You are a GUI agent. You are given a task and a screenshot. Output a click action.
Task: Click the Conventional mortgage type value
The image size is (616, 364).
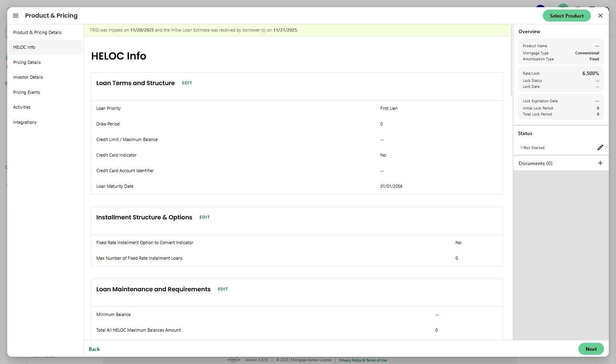click(x=587, y=53)
